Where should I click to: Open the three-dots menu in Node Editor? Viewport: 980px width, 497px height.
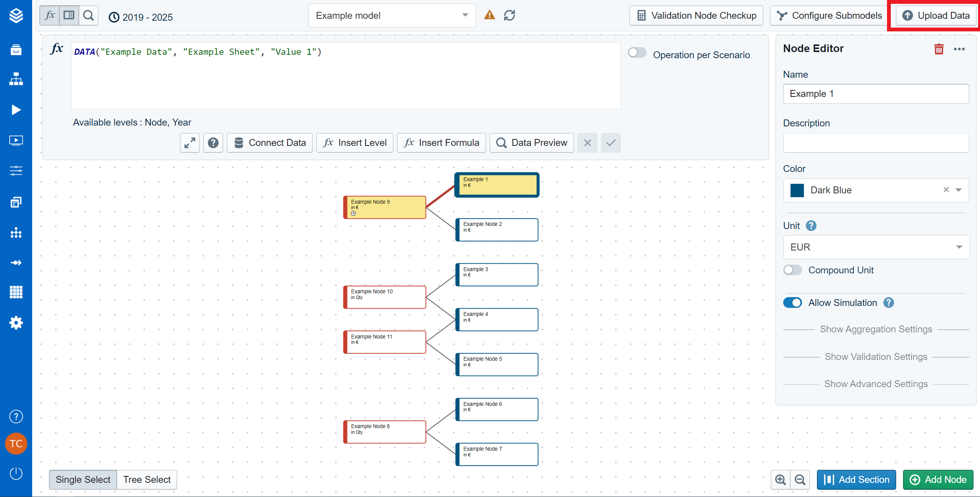point(959,49)
